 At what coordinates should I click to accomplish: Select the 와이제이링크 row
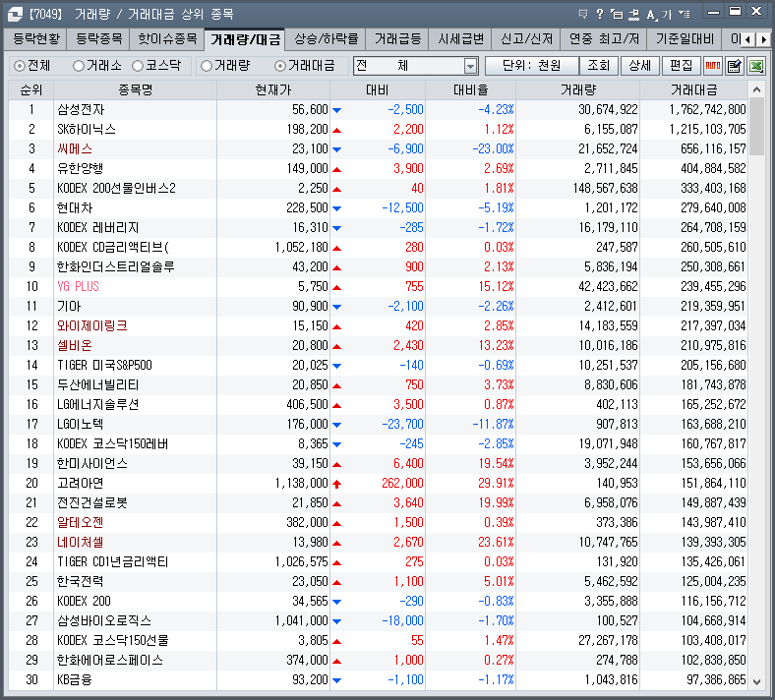click(378, 326)
